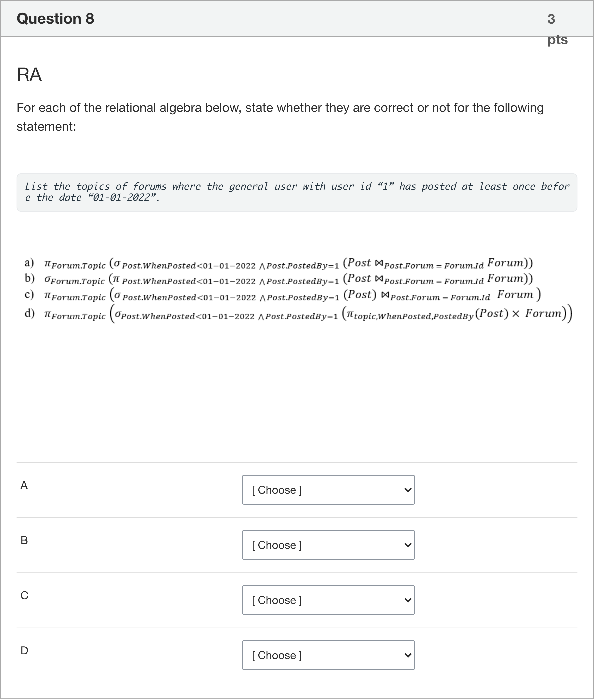Click the leading sigma symbol in expression b

(x=47, y=280)
